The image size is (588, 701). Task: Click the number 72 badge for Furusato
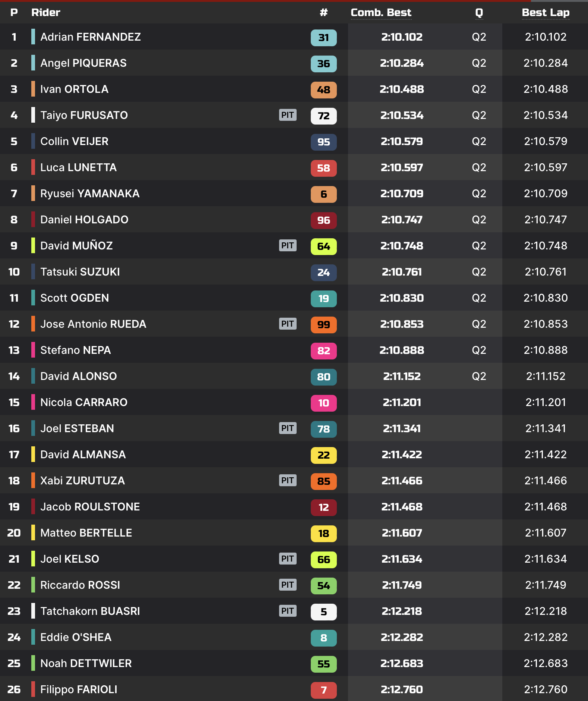[323, 116]
